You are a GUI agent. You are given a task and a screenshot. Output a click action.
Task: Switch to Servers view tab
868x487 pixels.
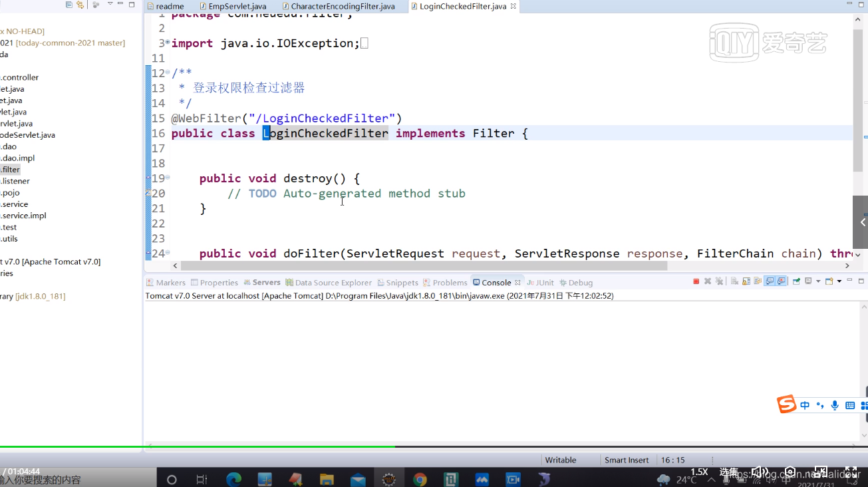click(x=262, y=282)
